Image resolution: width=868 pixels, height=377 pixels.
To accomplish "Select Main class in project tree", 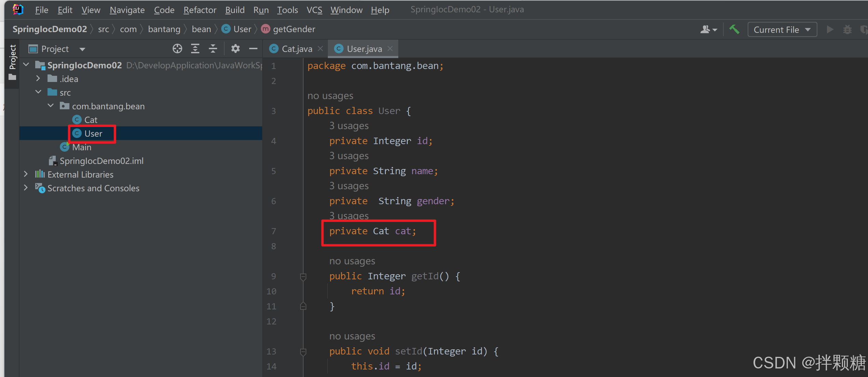I will (x=81, y=147).
